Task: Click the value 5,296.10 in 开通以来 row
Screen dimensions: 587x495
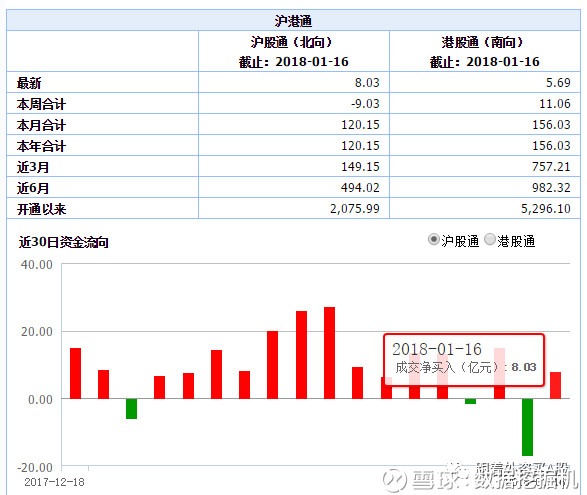Action: 546,208
